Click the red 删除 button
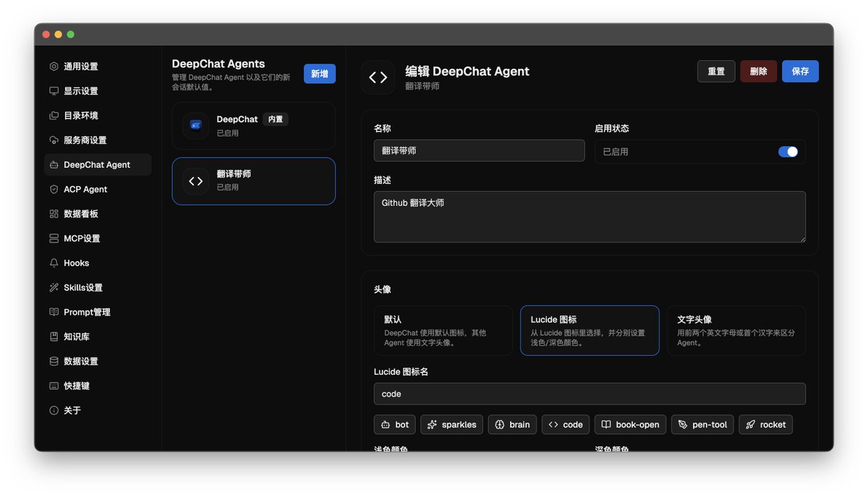 click(759, 72)
